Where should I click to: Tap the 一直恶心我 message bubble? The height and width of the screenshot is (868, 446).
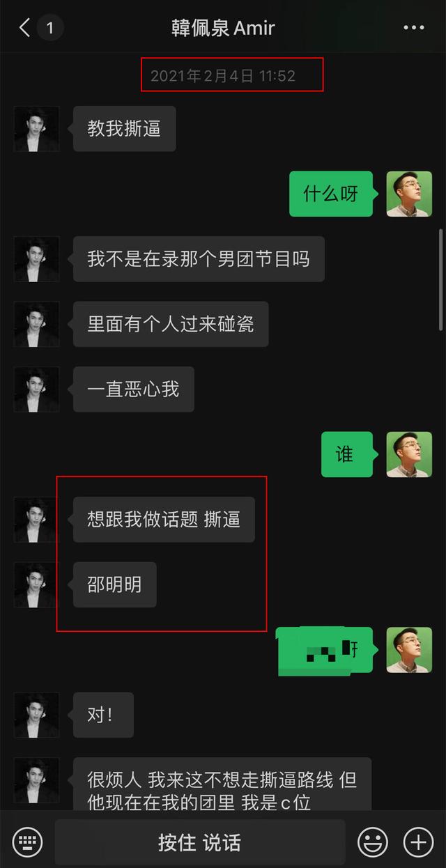133,389
